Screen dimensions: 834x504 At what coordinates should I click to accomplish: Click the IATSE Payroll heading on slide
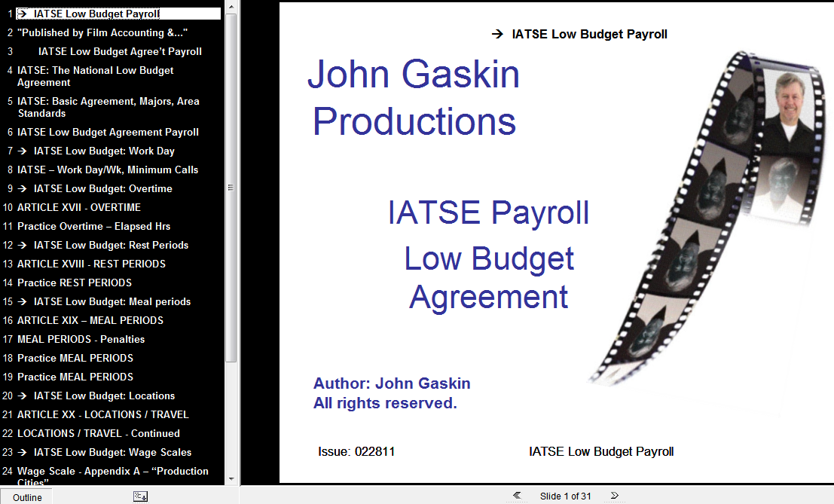click(488, 212)
